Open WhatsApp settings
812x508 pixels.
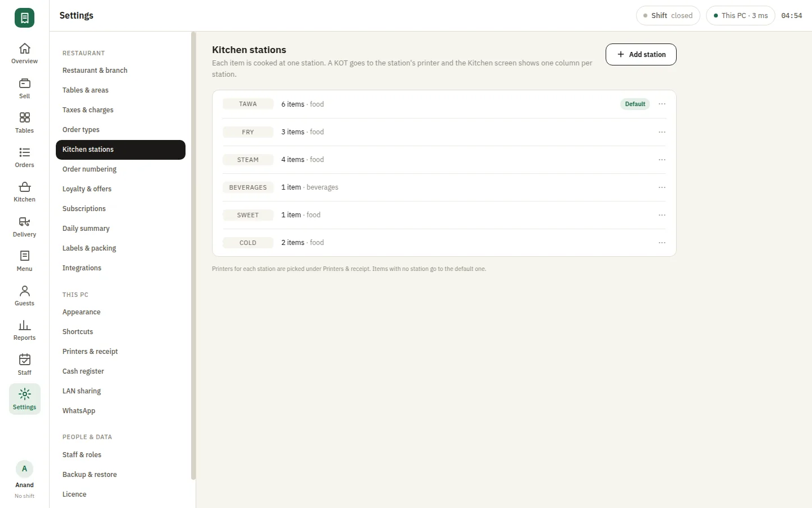pyautogui.click(x=121, y=411)
